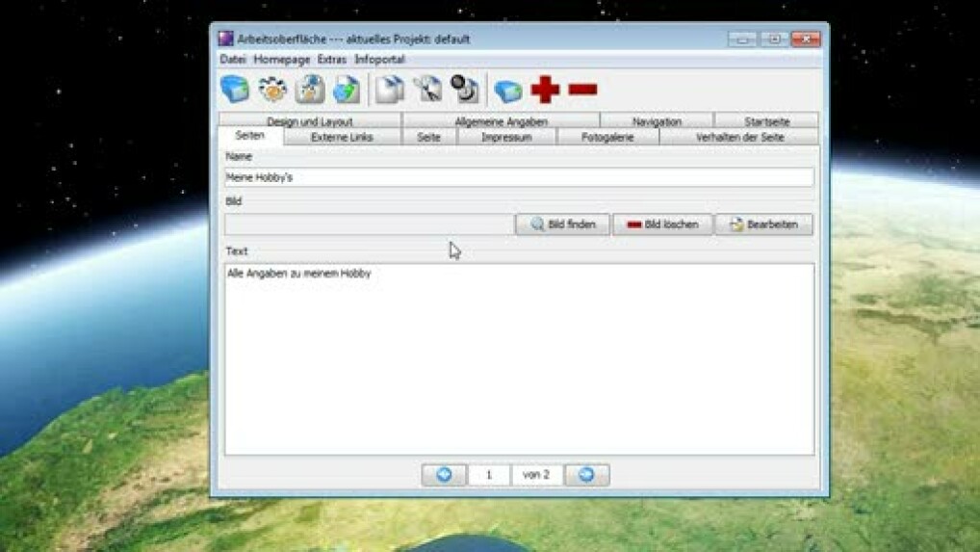Click the Name field containing Meine Hobby's
This screenshot has height=552, width=980.
[x=519, y=177]
